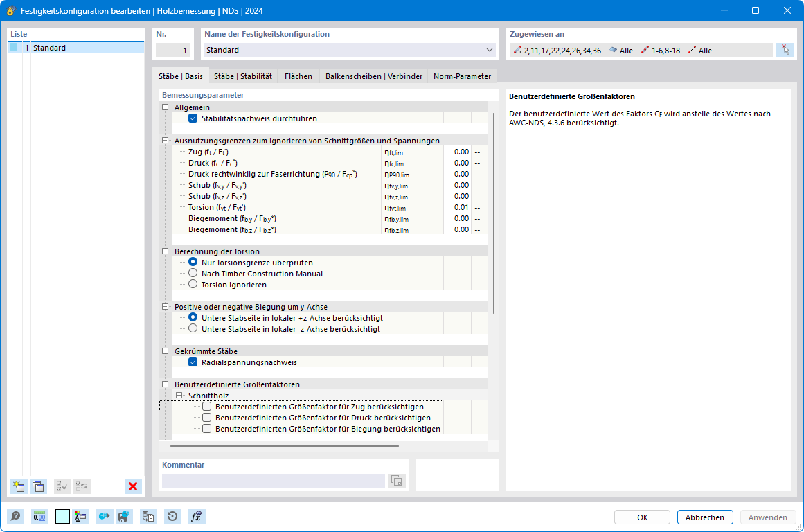The height and width of the screenshot is (532, 804).
Task: Enable Größenfaktor für Biegung checkbox
Action: pyautogui.click(x=206, y=428)
